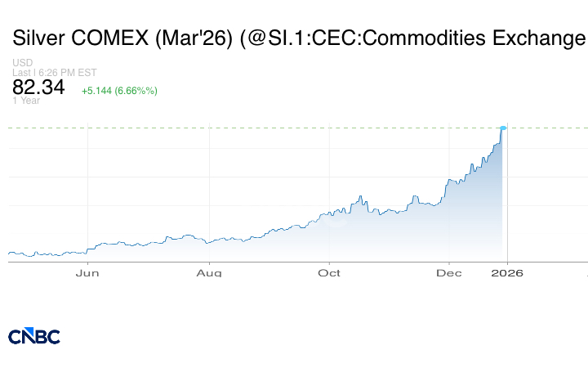The height and width of the screenshot is (368, 588).
Task: Click the blue latest-price dot on chart
Action: point(503,128)
